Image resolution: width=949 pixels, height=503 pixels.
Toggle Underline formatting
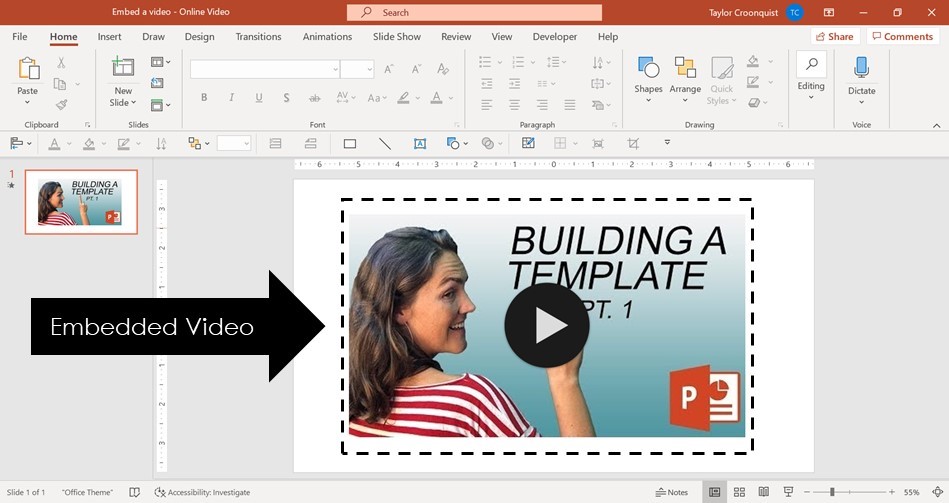pos(259,98)
